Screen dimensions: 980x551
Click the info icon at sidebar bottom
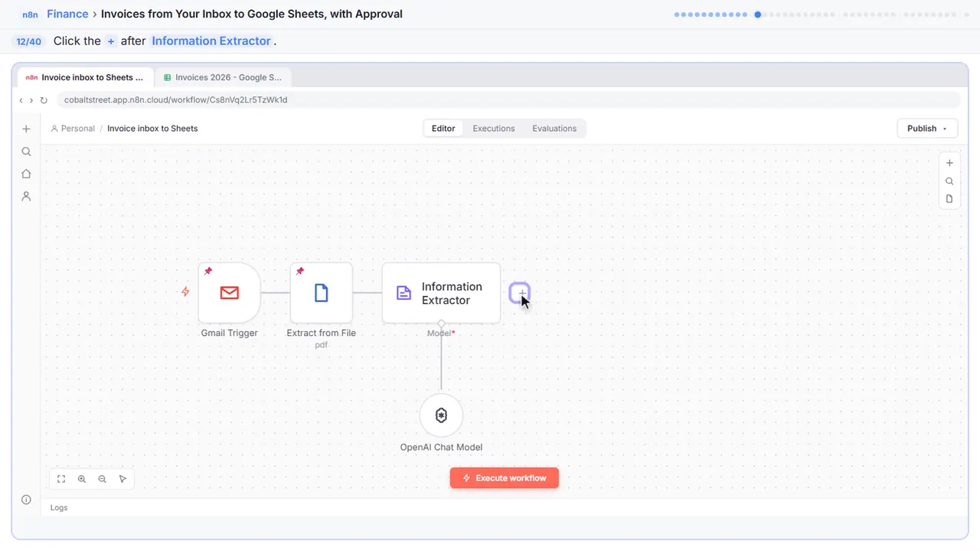pyautogui.click(x=26, y=500)
